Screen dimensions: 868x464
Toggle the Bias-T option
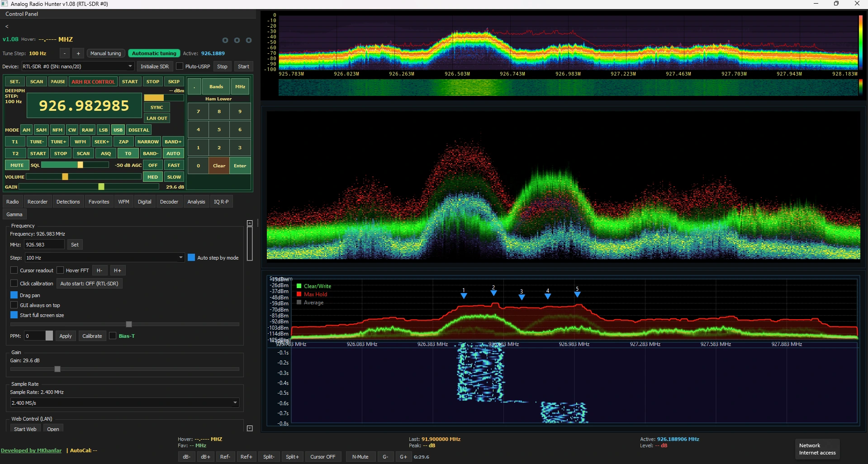pyautogui.click(x=113, y=336)
